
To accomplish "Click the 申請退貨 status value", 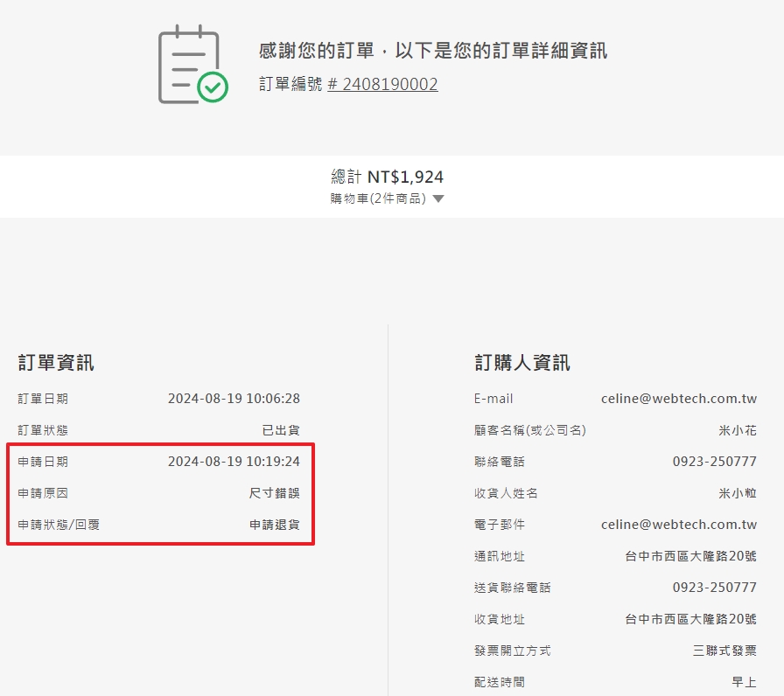I will pos(275,525).
